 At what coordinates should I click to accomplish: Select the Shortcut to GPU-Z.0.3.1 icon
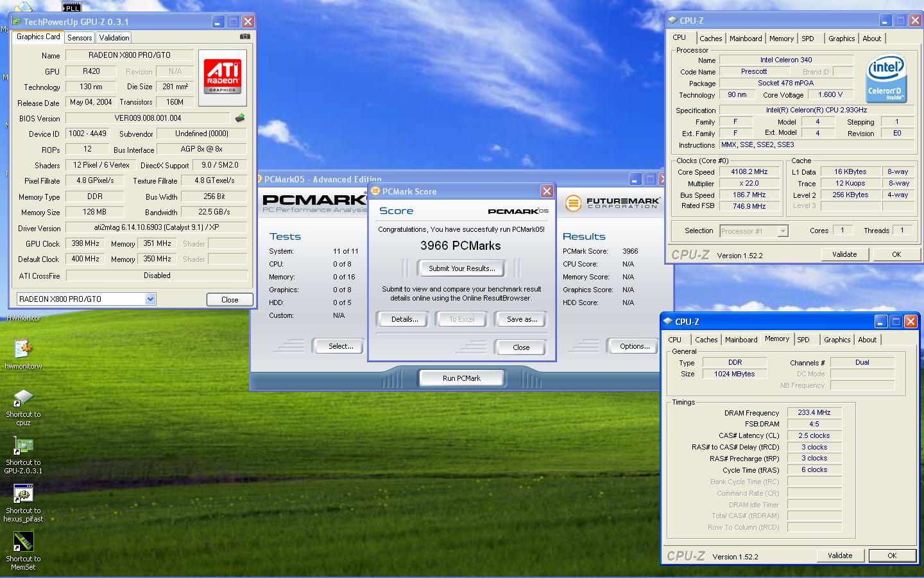pyautogui.click(x=23, y=455)
